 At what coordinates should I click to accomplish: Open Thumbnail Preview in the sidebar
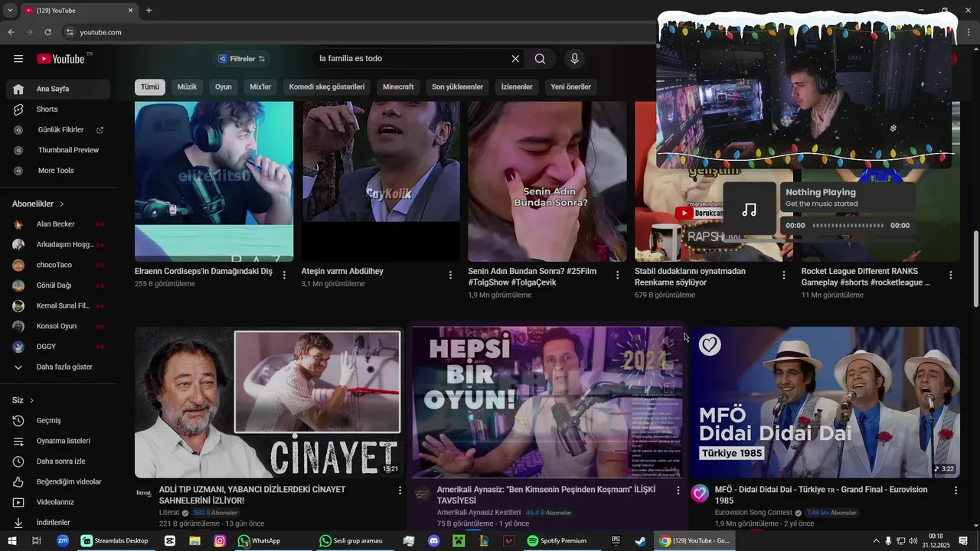[58, 150]
